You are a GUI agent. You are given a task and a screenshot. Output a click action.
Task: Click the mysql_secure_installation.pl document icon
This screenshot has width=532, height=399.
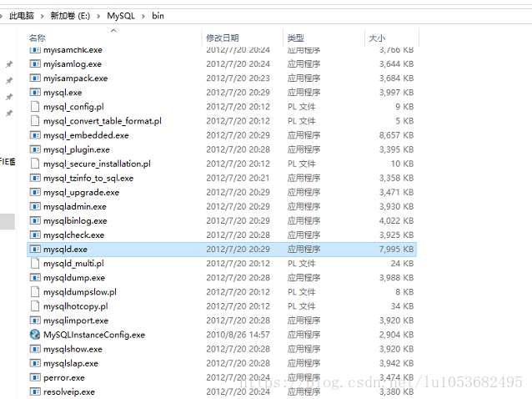(x=35, y=164)
